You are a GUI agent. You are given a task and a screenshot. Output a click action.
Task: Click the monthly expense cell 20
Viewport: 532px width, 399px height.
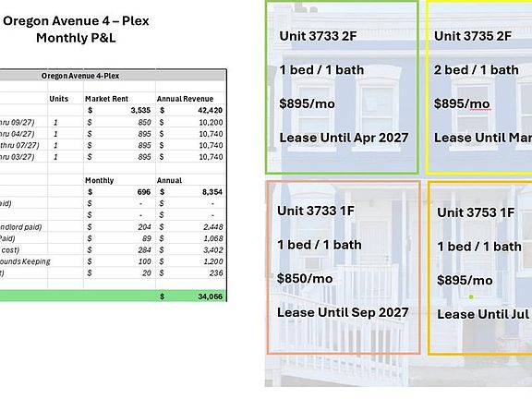pyautogui.click(x=147, y=273)
